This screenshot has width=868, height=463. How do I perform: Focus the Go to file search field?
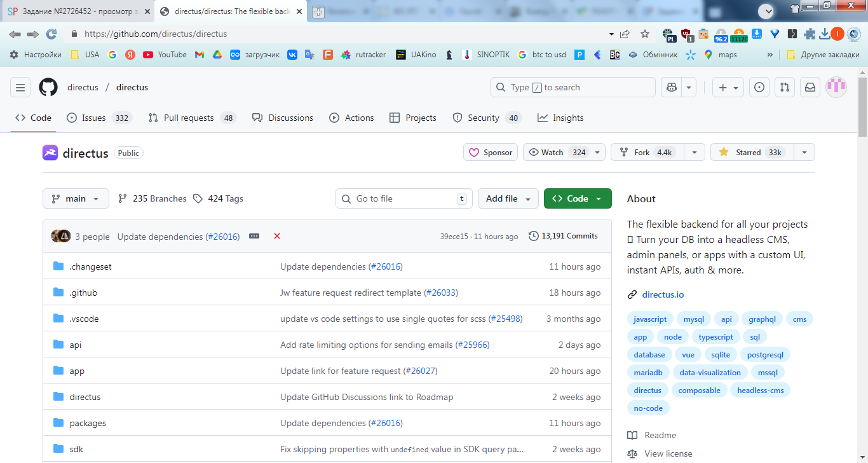[404, 198]
